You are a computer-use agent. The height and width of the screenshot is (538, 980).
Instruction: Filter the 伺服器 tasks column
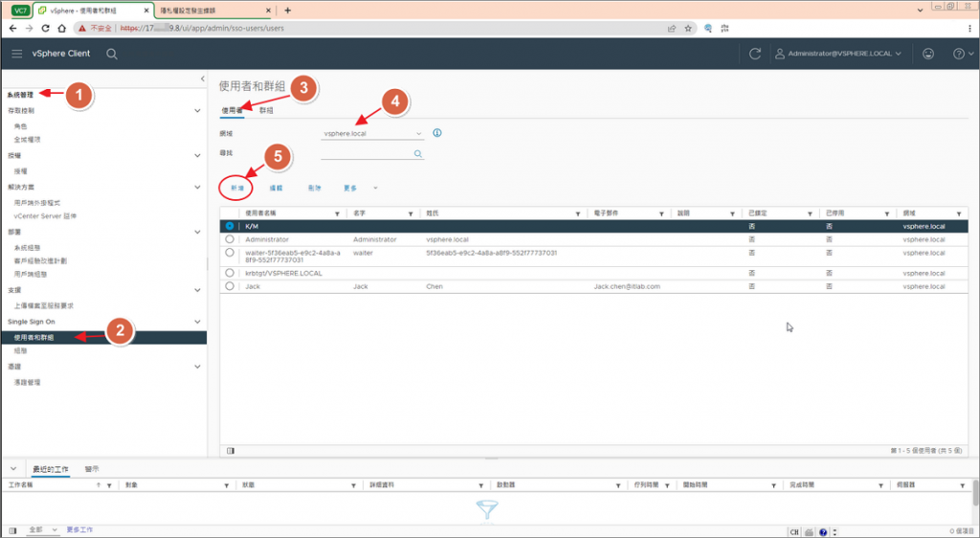click(x=963, y=485)
